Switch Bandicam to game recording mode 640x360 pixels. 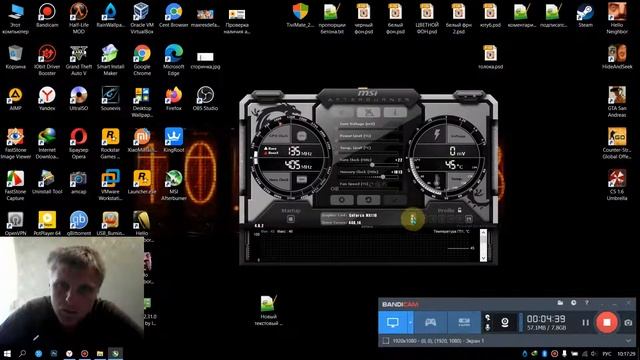pos(431,322)
